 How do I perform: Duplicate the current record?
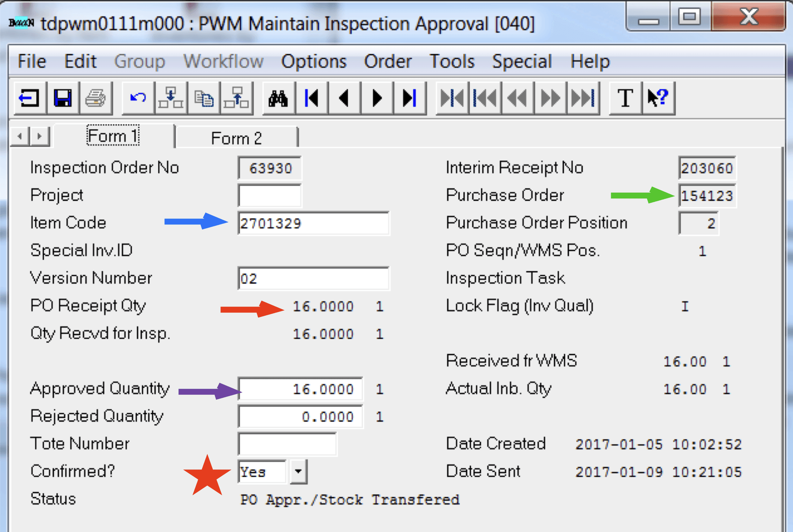[x=203, y=98]
